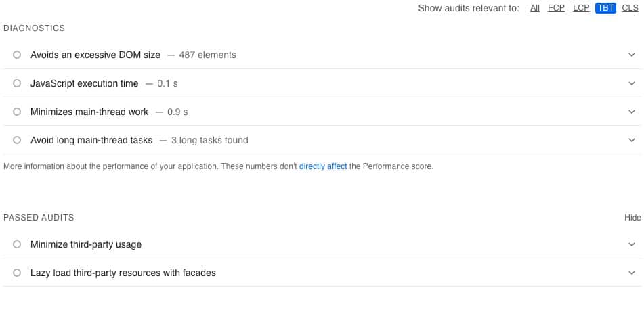
Task: Filter audits by LCP
Action: [x=581, y=8]
